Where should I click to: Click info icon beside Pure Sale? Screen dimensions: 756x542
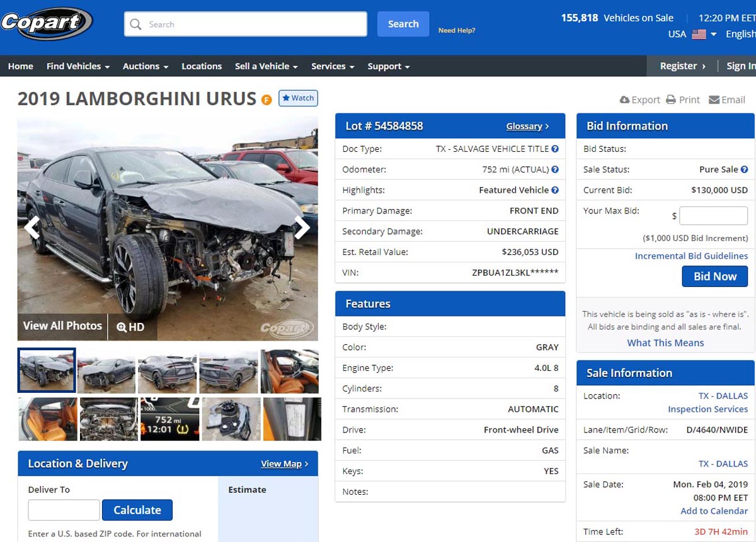744,169
